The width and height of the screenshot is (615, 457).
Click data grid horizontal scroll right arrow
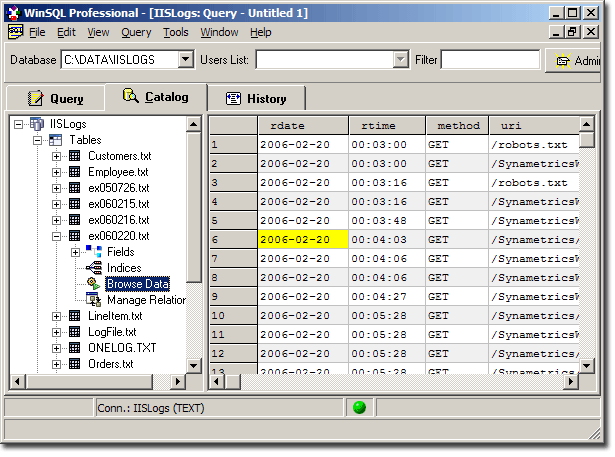click(x=571, y=381)
